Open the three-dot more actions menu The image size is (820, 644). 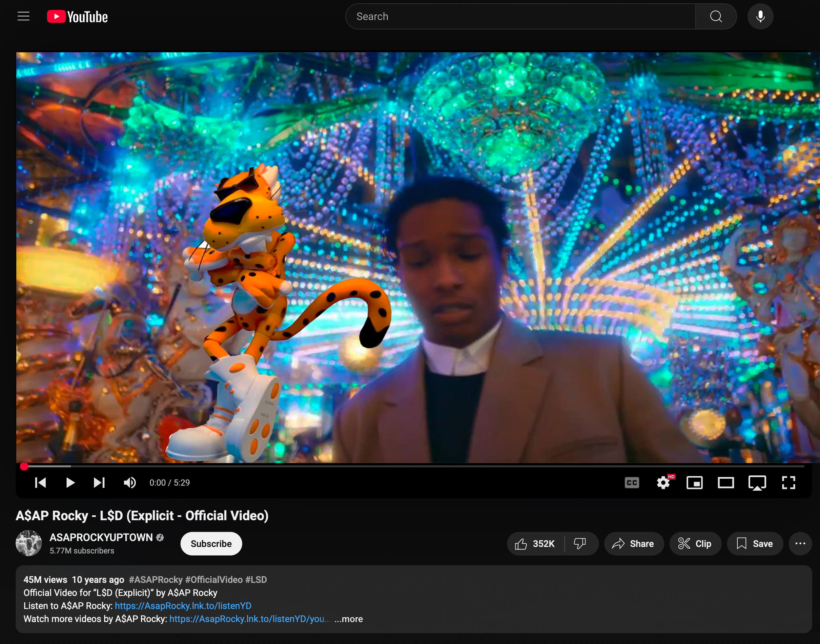click(800, 544)
